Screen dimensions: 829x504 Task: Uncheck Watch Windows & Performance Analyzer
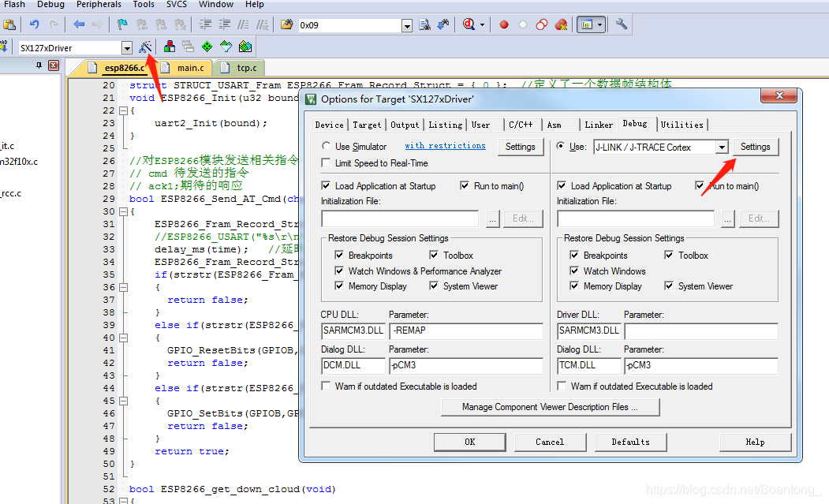point(339,271)
